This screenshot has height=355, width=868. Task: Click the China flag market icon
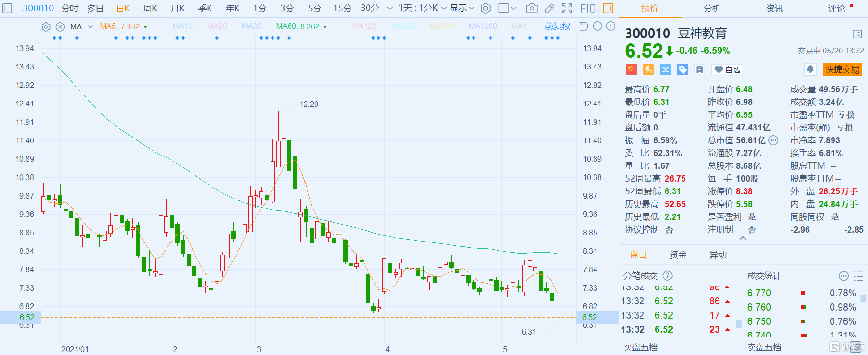631,69
